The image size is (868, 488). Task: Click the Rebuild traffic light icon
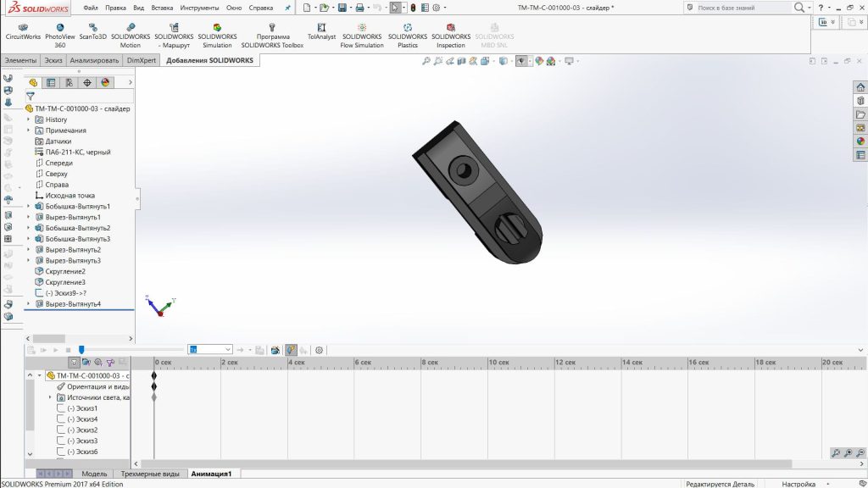(x=413, y=8)
